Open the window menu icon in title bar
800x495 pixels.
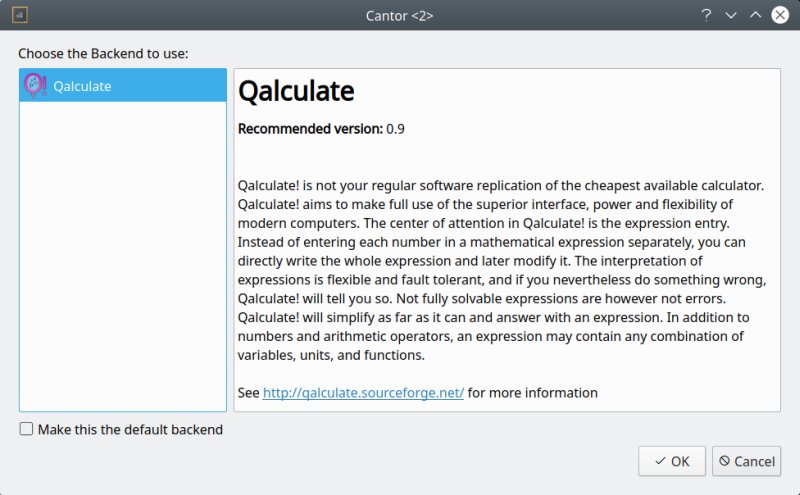coord(20,15)
